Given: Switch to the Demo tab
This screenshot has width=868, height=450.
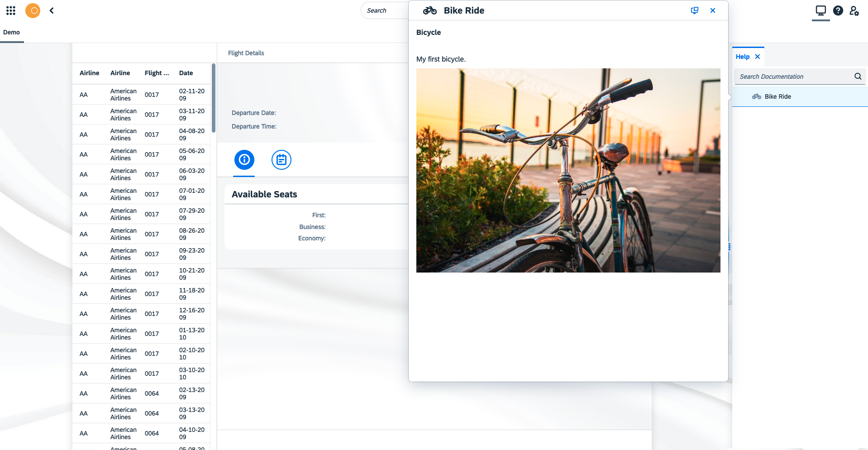Looking at the screenshot, I should [x=11, y=32].
